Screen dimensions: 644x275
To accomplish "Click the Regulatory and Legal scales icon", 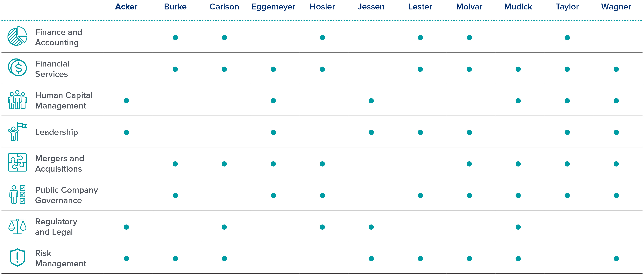I will pos(17,226).
